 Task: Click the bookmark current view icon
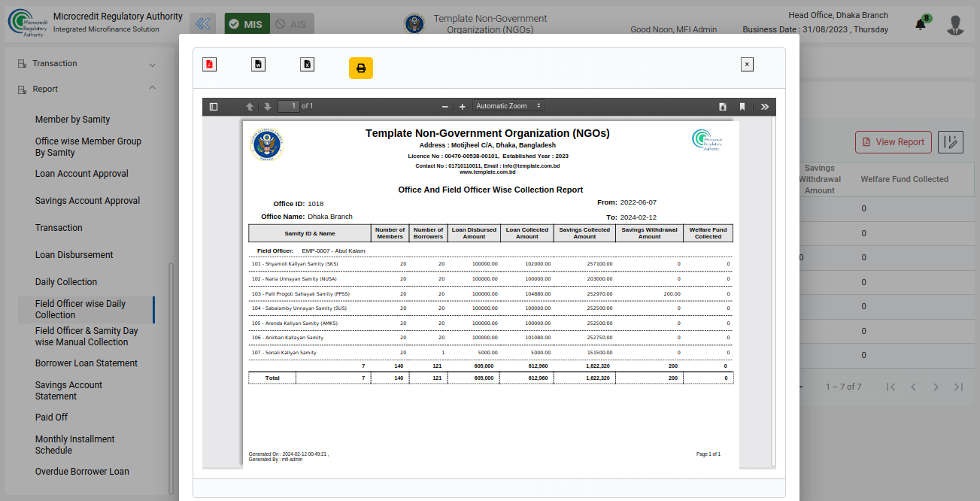pos(742,107)
